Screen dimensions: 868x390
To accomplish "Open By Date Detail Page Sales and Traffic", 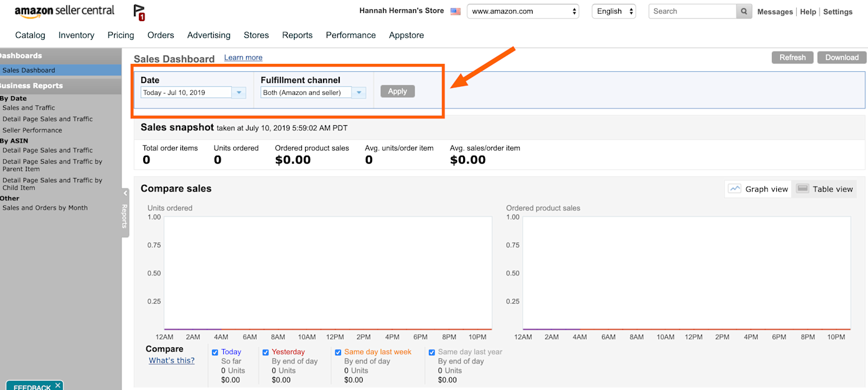I will pos(48,119).
